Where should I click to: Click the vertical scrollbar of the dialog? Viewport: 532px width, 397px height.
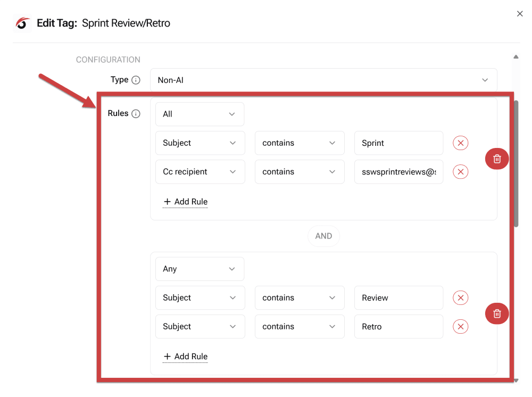pos(516,160)
